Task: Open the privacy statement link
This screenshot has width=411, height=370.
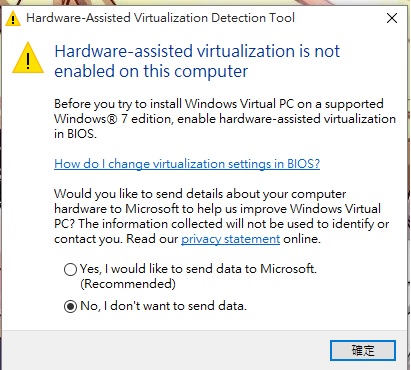Action: 230,239
